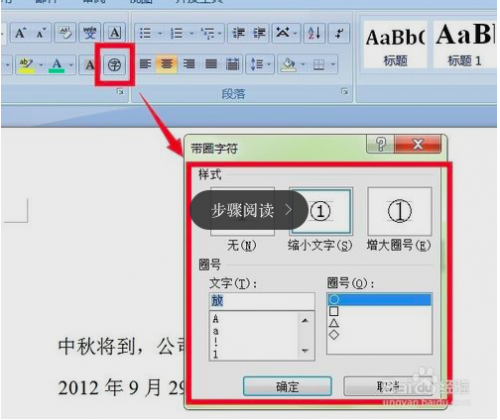Image resolution: width=500 pixels, height=420 pixels.
Task: Click the Shrink Font icon
Action: [x=41, y=33]
